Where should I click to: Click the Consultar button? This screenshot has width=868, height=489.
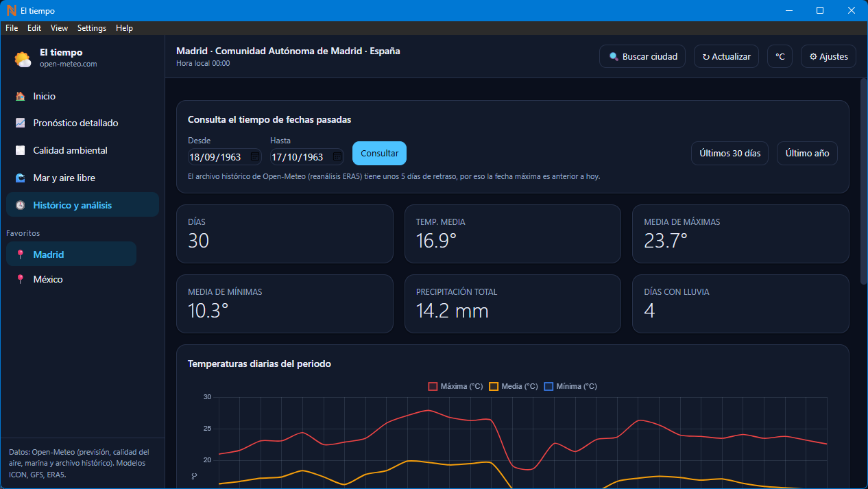(379, 154)
